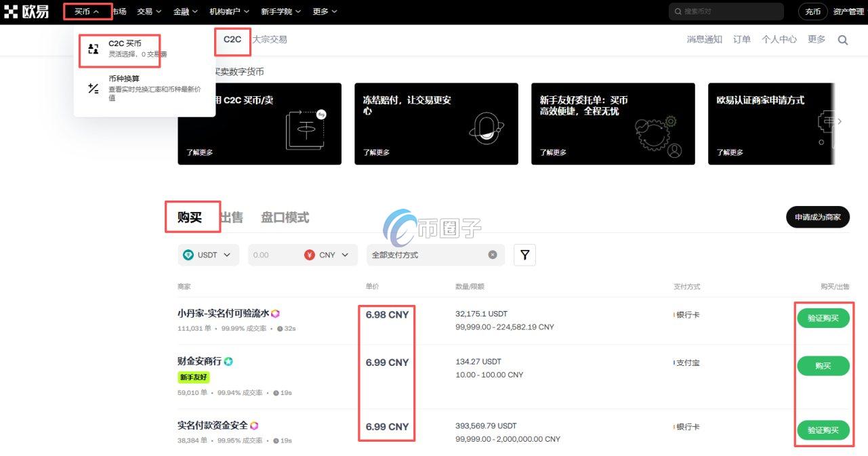Expand the 更多 navigation dropdown
868x456 pixels.
tap(323, 11)
